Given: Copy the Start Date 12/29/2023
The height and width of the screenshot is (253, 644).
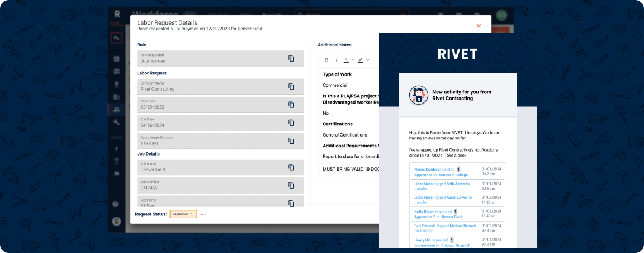Looking at the screenshot, I should [x=291, y=105].
